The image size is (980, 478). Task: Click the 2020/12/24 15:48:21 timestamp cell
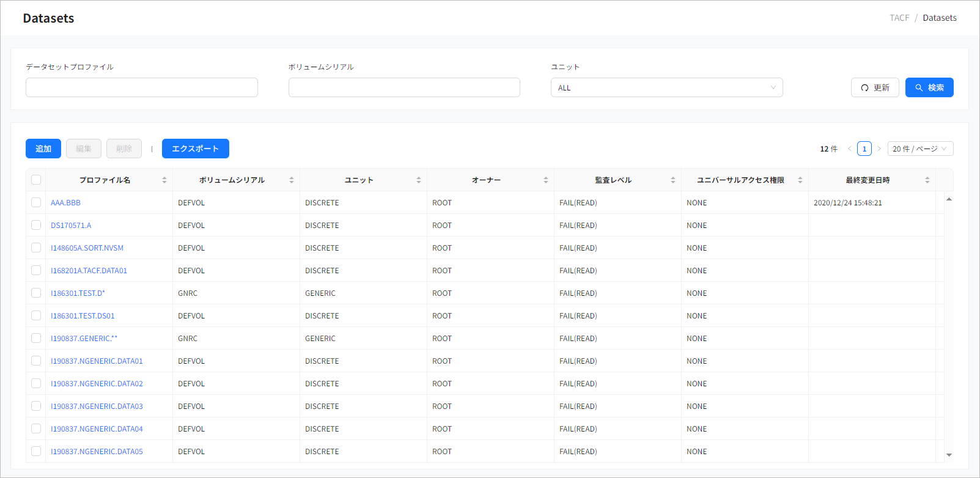[847, 203]
